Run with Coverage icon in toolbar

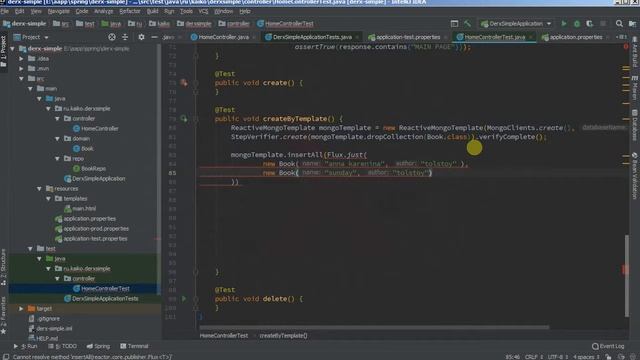589,24
